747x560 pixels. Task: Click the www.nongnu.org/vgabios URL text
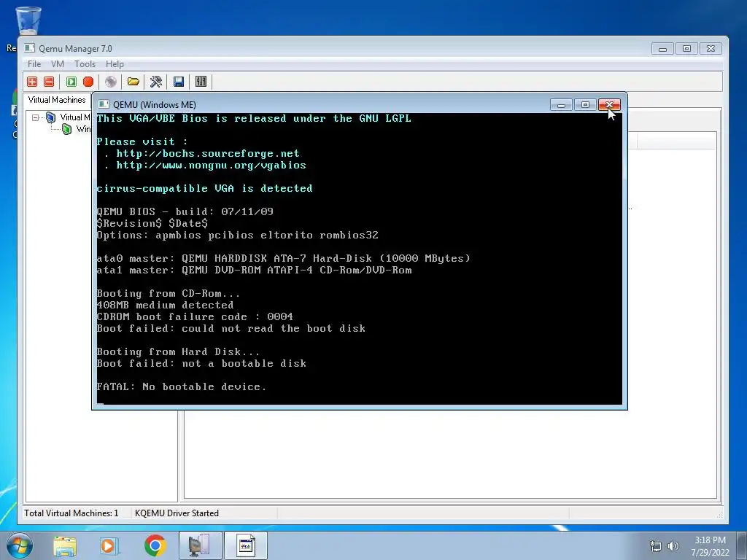211,166
